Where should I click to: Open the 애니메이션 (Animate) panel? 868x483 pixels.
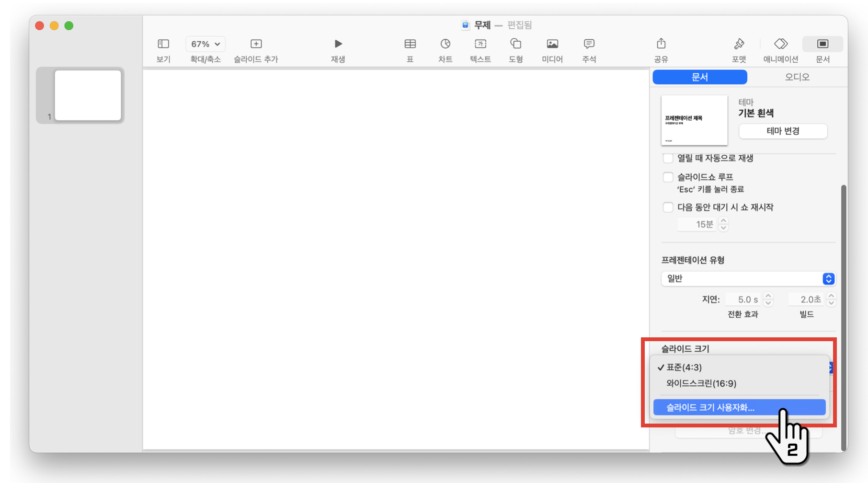[x=780, y=49]
